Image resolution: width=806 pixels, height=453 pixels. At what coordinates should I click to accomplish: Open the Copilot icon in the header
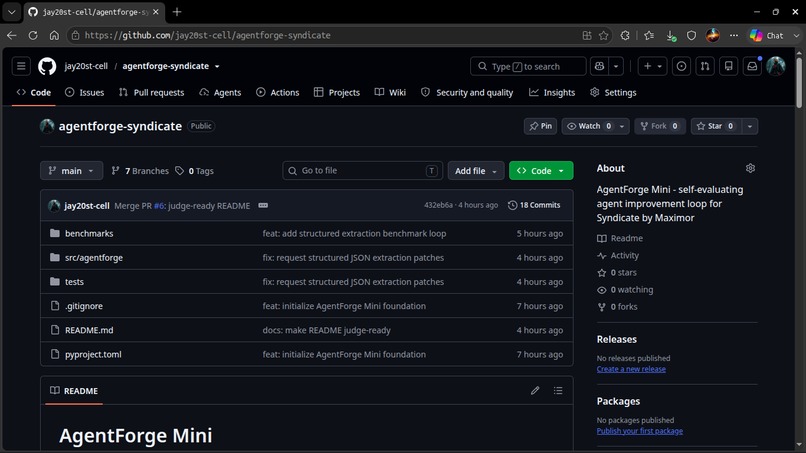[x=599, y=66]
